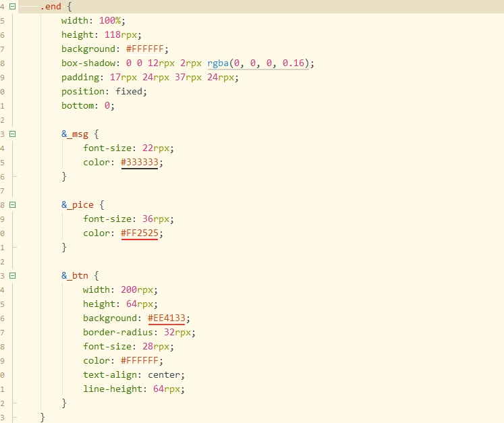Click the 37rpx padding value
The width and height of the screenshot is (504, 423).
(188, 78)
